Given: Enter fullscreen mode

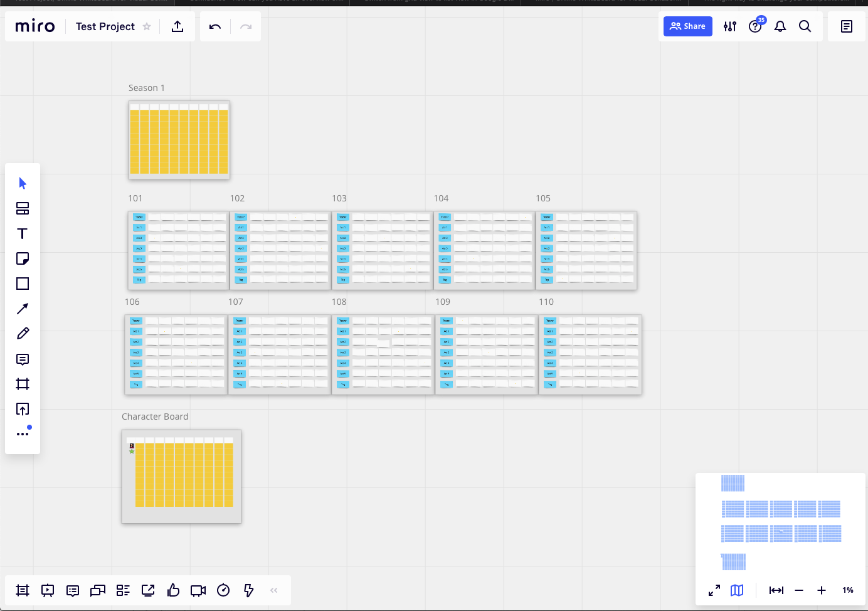Looking at the screenshot, I should 714,590.
